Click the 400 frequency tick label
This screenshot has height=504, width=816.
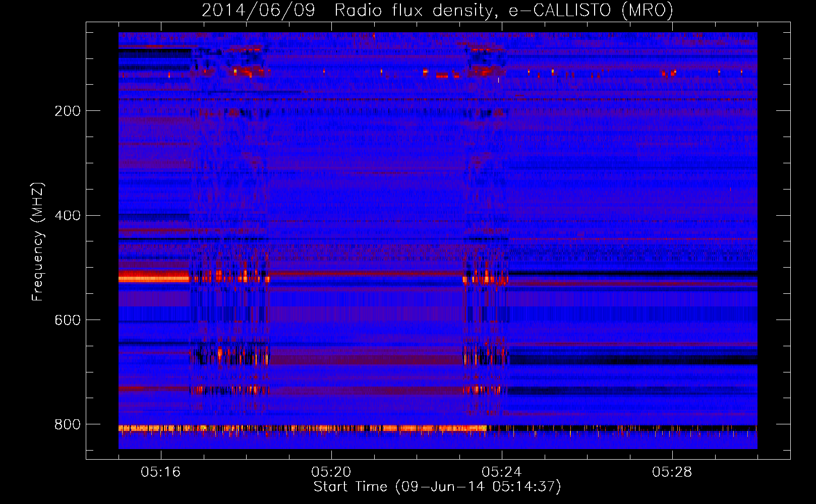[x=68, y=216]
